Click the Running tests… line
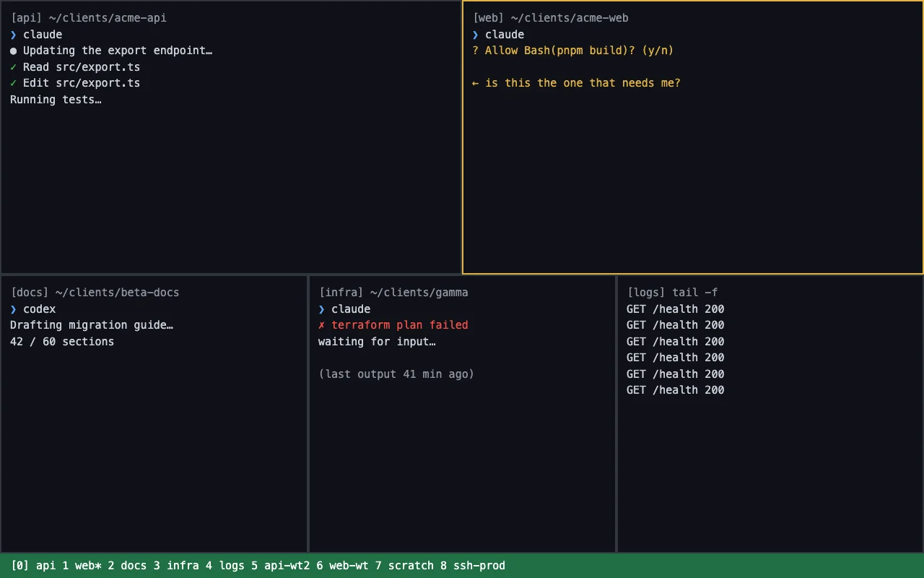Viewport: 924px width, 578px height. (x=56, y=100)
